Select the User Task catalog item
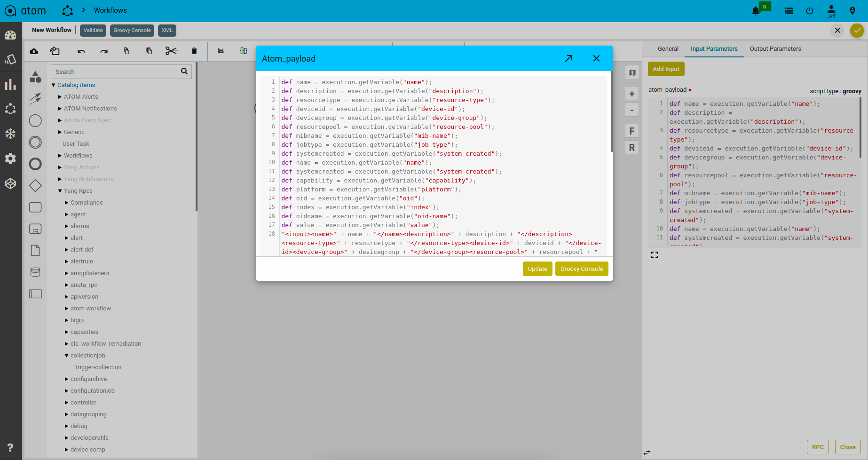This screenshot has height=460, width=868. 76,144
